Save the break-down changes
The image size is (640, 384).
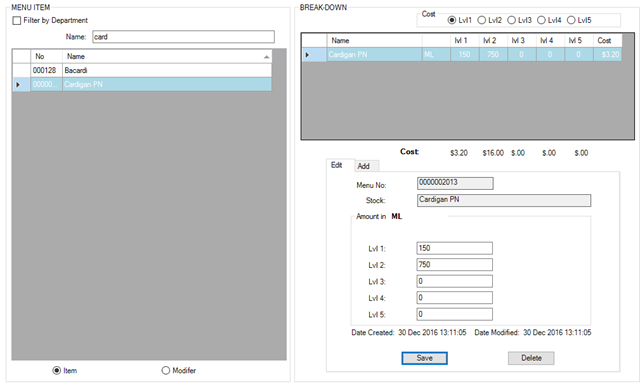[424, 358]
